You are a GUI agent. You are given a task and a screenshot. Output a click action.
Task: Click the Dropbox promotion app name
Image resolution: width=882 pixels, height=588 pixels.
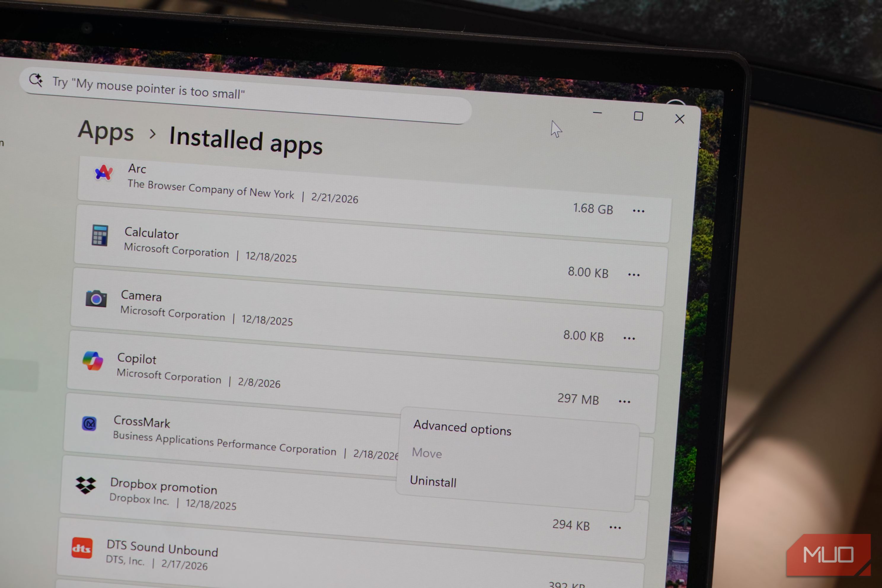pyautogui.click(x=164, y=486)
